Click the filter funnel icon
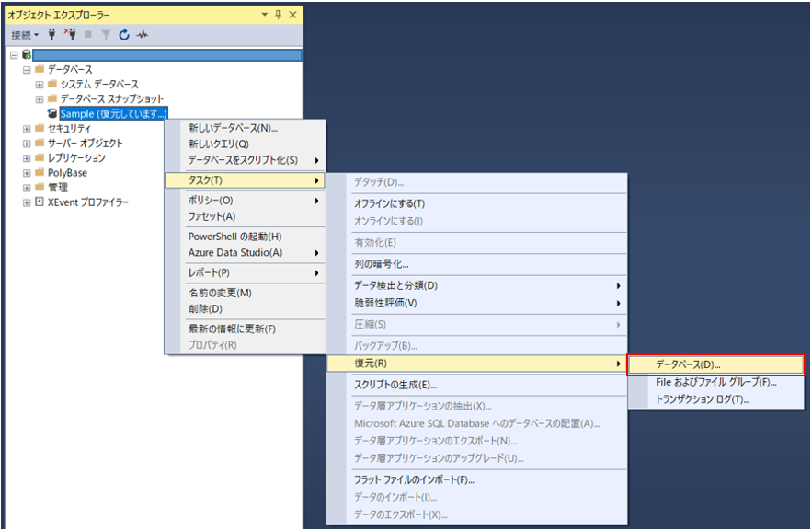 click(106, 35)
